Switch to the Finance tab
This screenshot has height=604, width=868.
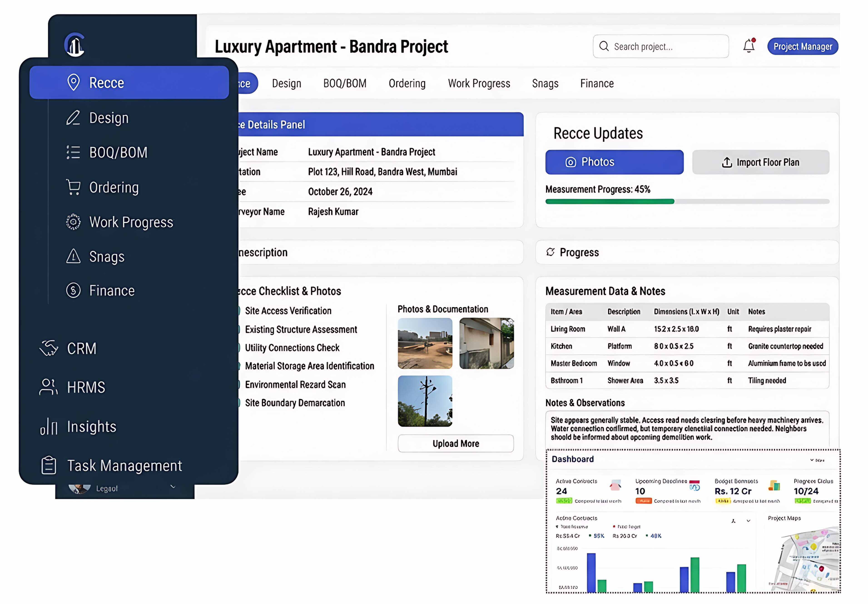point(597,83)
